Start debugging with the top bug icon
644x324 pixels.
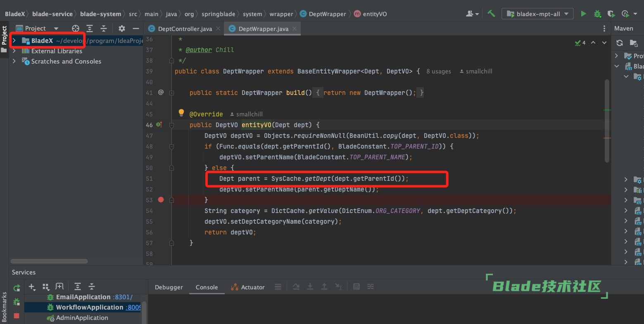point(597,14)
